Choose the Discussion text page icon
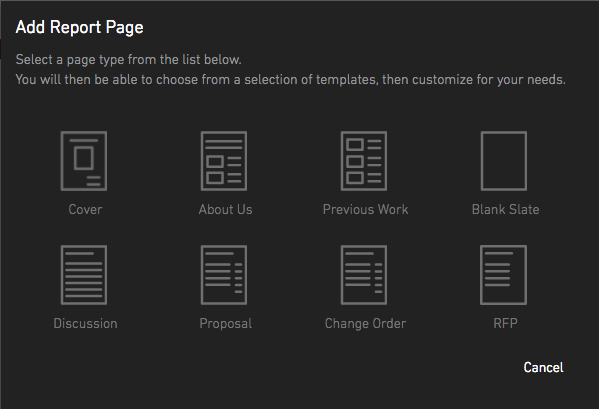 tap(84, 275)
